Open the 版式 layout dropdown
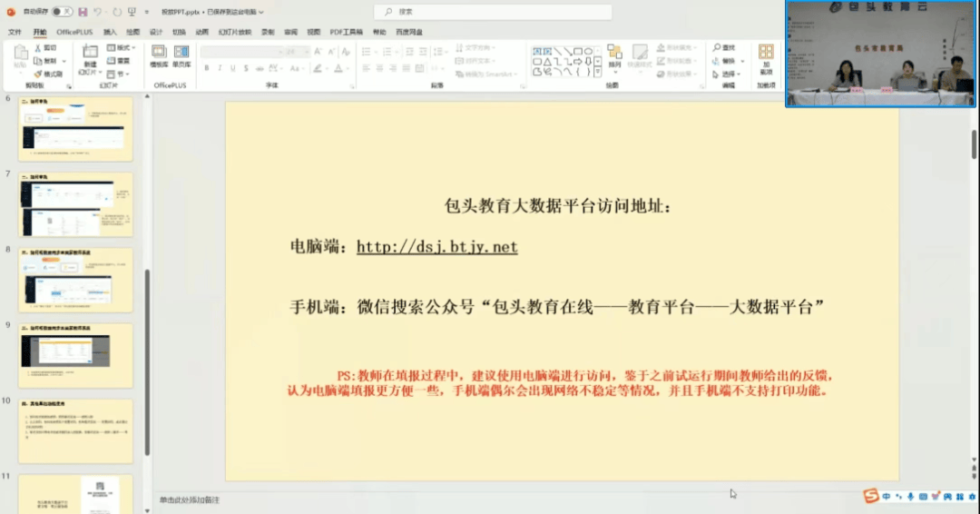The height and width of the screenshot is (514, 980). (x=121, y=47)
